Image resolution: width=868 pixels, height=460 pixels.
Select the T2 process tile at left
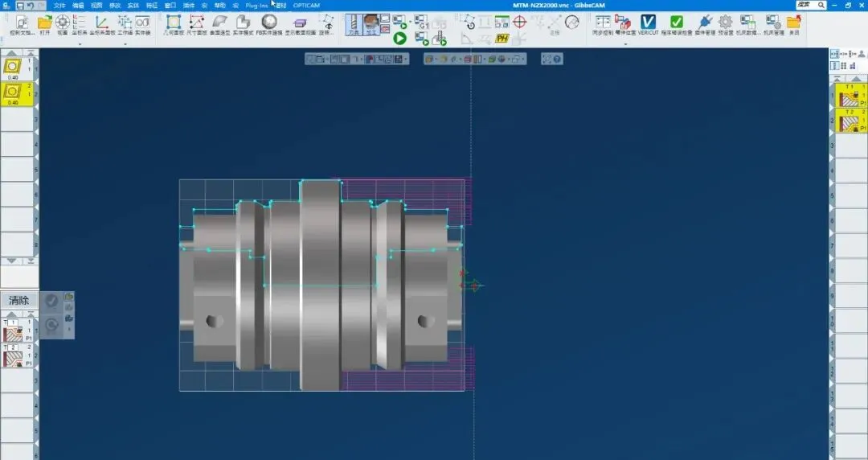tap(18, 355)
